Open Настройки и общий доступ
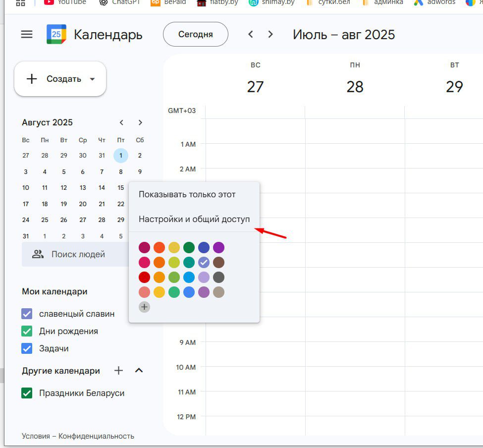 click(194, 219)
